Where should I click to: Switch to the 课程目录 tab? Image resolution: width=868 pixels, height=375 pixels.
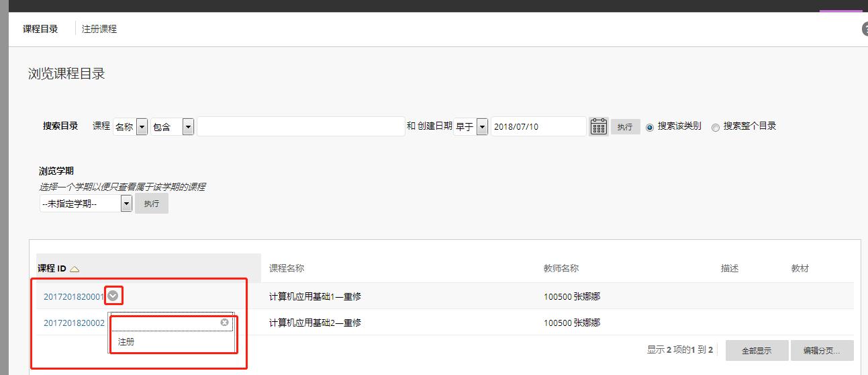(x=40, y=29)
